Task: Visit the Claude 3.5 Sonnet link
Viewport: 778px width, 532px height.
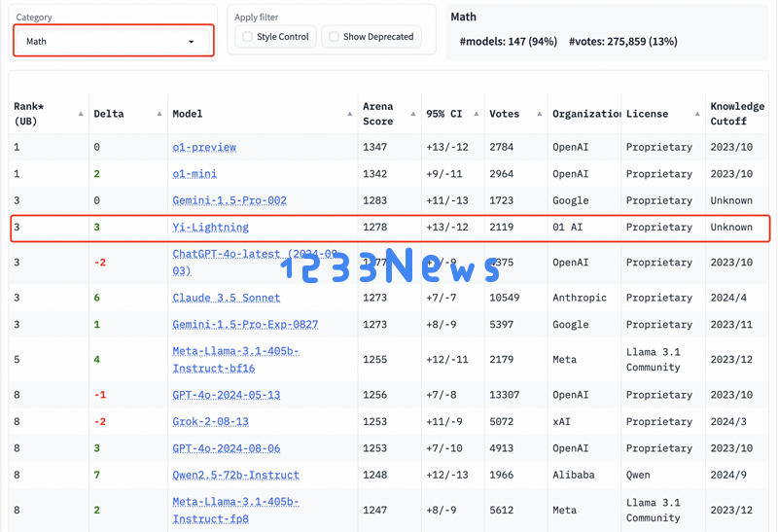Action: (227, 298)
